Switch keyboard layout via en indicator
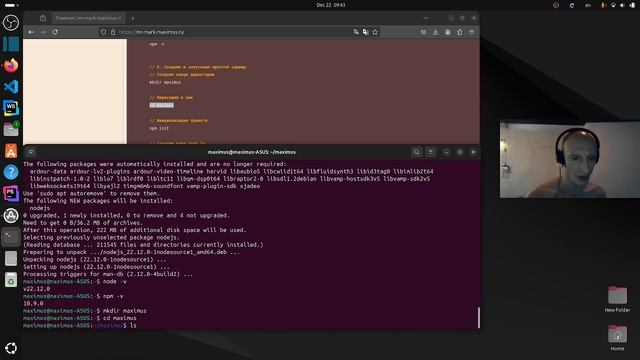This screenshot has height=360, width=640. point(588,5)
